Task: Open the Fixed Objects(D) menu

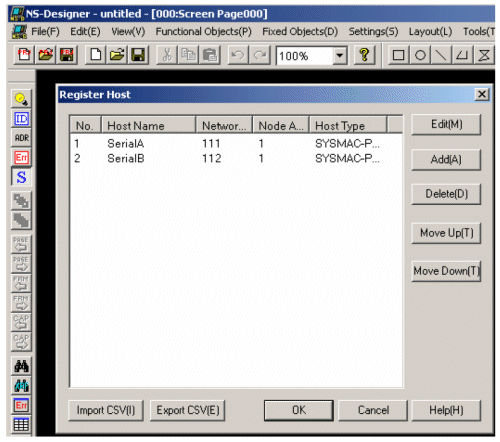Action: pos(300,32)
